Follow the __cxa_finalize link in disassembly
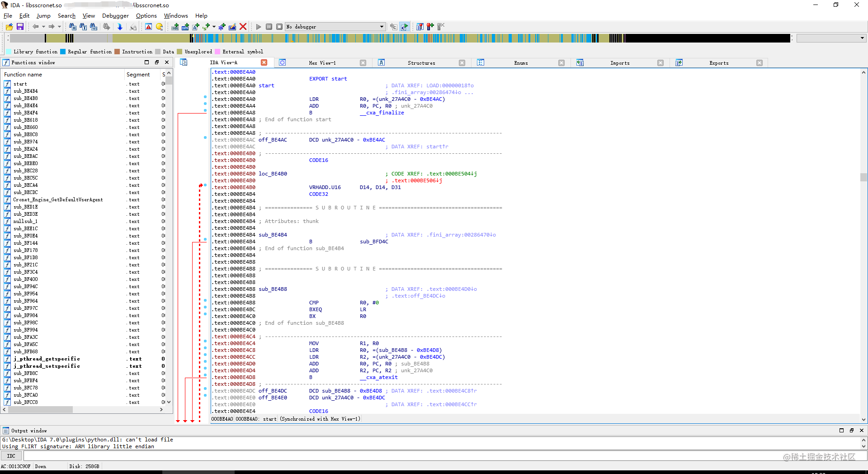This screenshot has width=868, height=474. (382, 113)
